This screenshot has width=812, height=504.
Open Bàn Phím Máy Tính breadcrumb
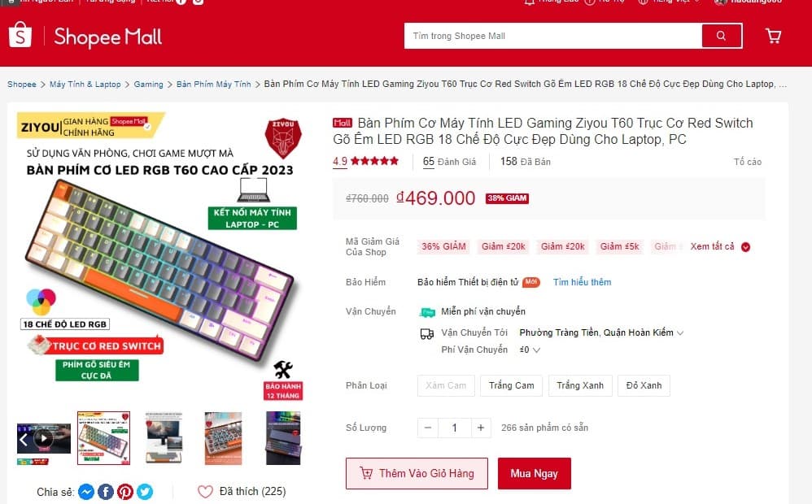coord(213,85)
